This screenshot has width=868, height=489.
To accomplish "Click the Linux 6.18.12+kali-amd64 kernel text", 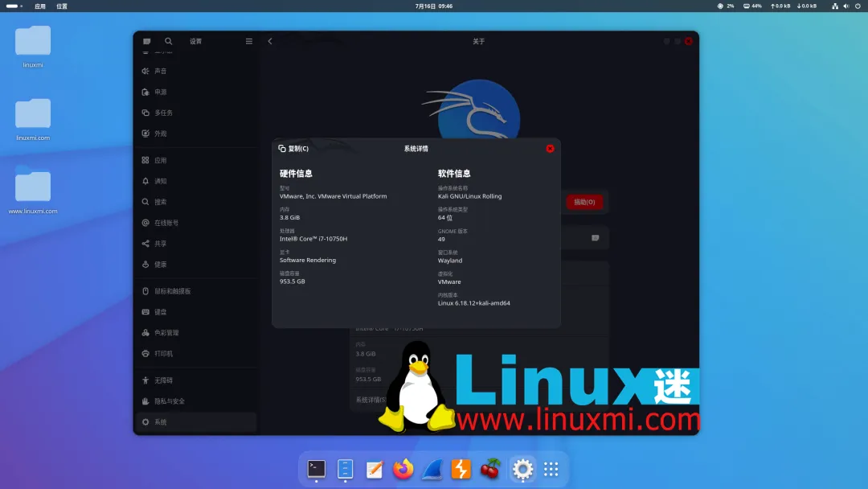I will click(x=474, y=303).
